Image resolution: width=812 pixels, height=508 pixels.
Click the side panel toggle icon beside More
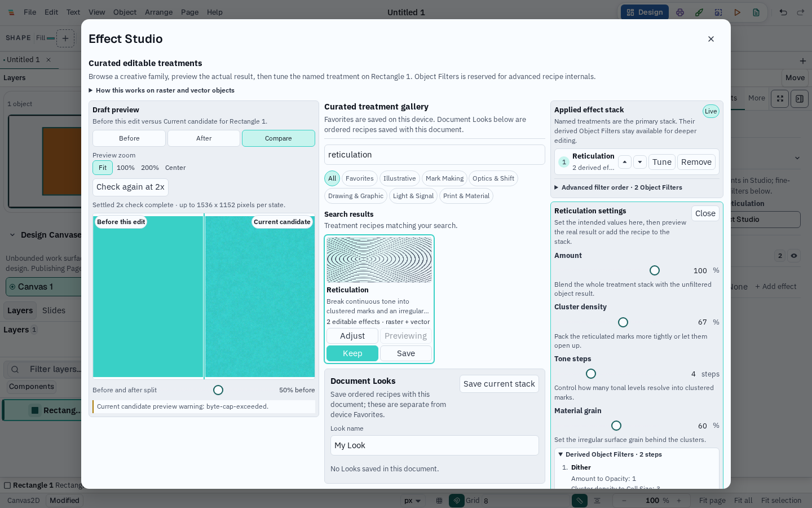click(x=800, y=99)
